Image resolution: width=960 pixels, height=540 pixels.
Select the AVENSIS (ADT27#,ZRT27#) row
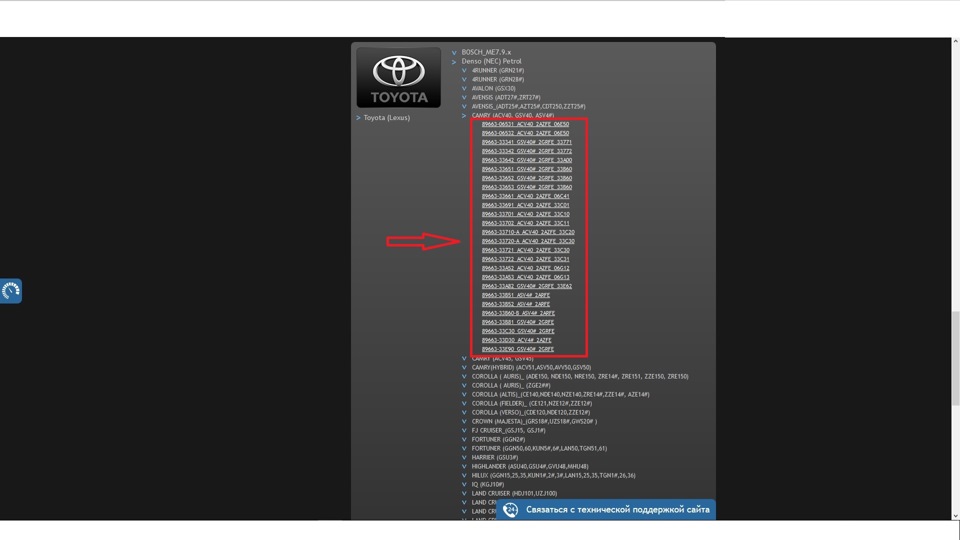click(506, 97)
